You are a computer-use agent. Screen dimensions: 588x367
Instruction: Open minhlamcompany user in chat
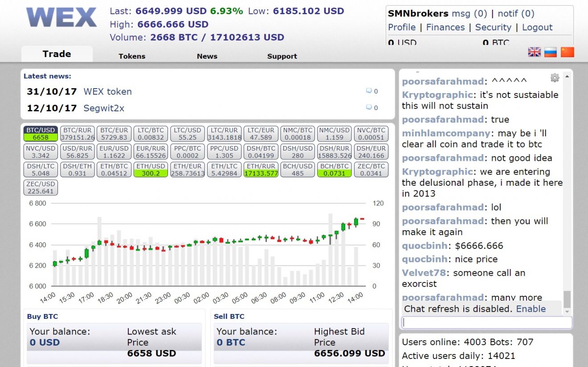446,133
